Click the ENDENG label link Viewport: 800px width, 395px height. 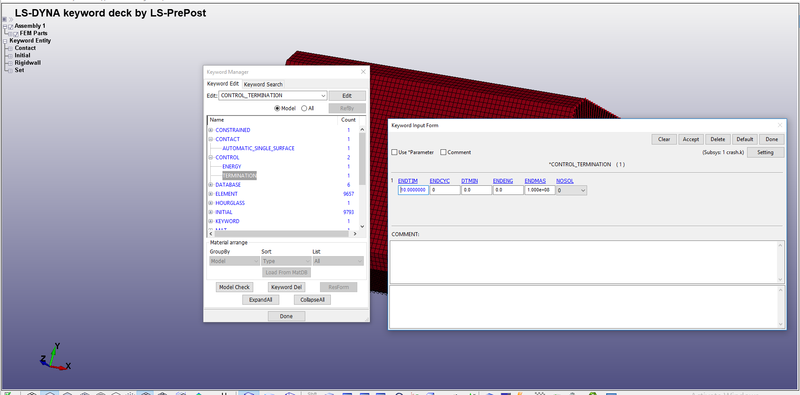point(503,181)
